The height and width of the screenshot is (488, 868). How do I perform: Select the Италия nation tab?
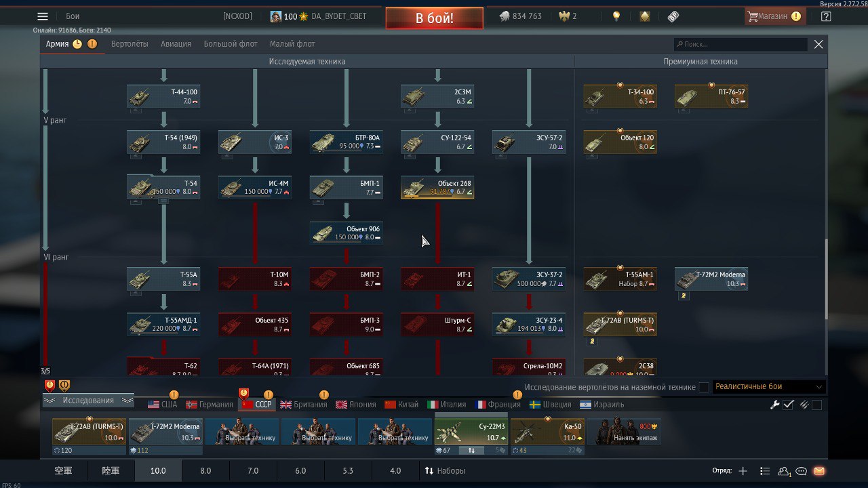coord(447,405)
